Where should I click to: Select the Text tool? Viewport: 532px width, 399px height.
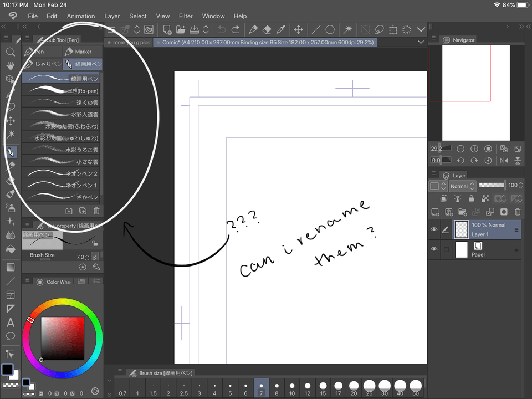pyautogui.click(x=11, y=323)
